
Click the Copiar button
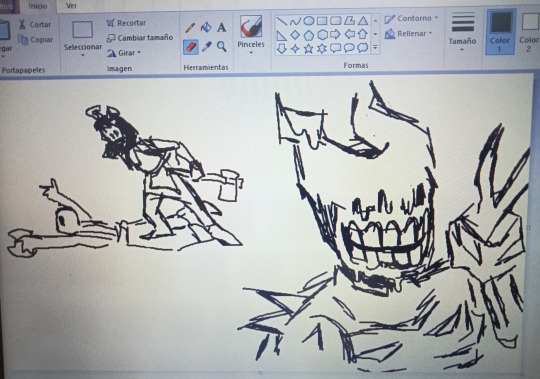(36, 40)
